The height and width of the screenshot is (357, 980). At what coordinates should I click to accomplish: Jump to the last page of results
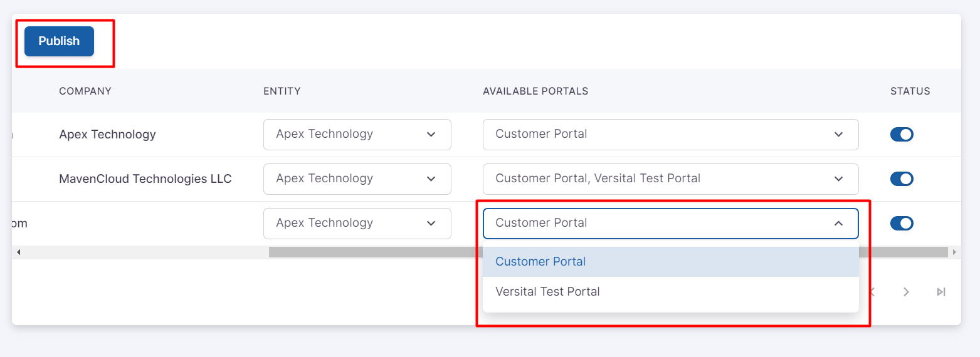click(940, 292)
